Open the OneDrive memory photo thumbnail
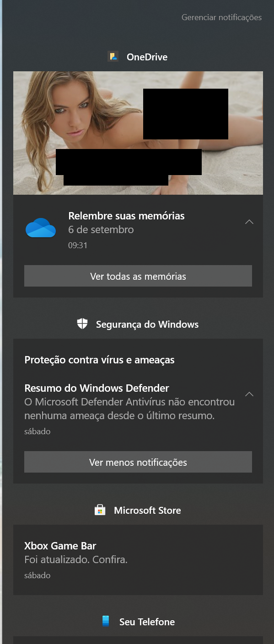Image resolution: width=274 pixels, height=644 pixels. tap(138, 133)
